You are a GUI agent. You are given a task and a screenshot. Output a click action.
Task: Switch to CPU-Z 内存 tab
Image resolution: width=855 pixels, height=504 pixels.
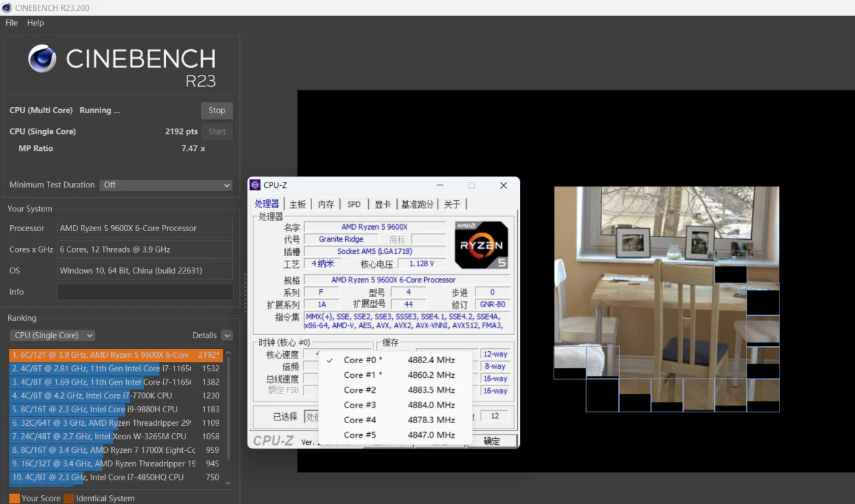pos(326,204)
